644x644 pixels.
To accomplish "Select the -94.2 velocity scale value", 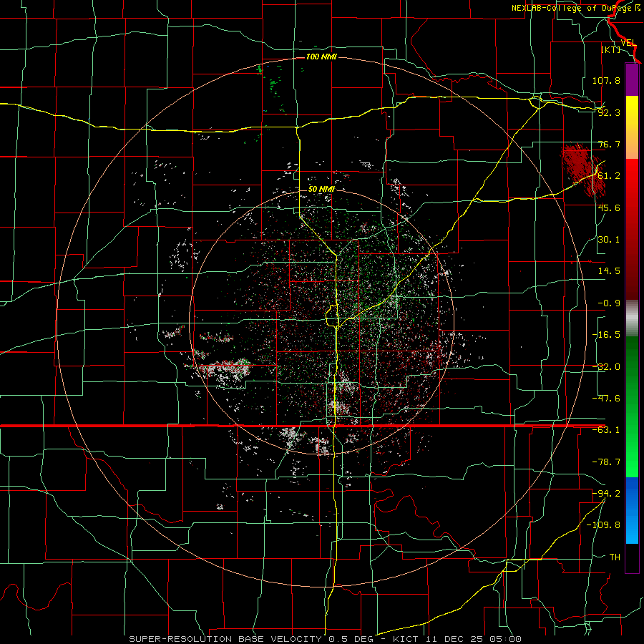I will (x=606, y=494).
